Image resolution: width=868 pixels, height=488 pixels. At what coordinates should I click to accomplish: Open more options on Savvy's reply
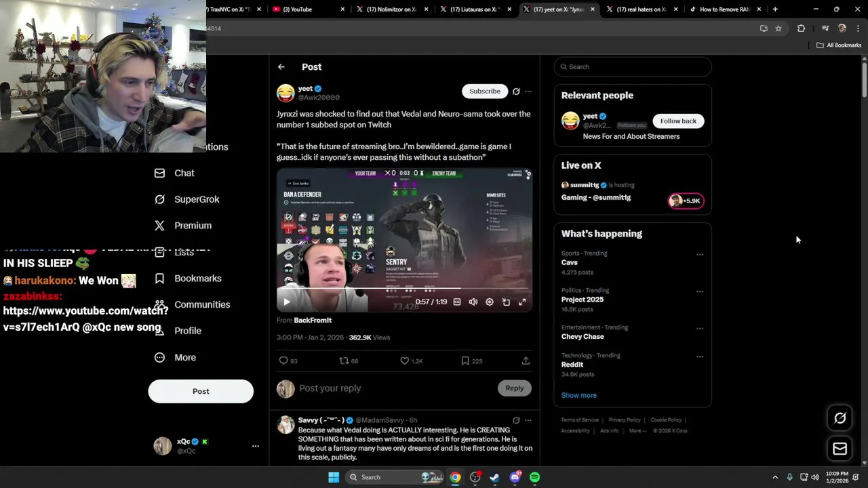(x=528, y=420)
